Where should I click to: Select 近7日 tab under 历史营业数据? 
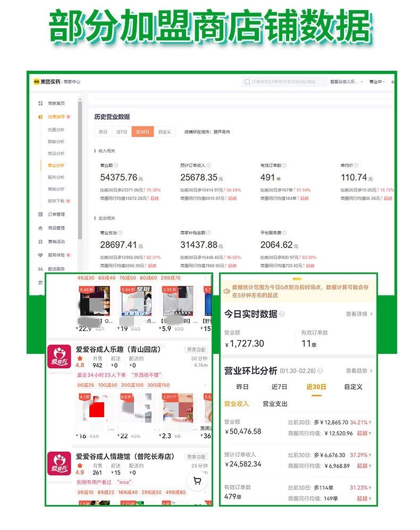tap(122, 132)
